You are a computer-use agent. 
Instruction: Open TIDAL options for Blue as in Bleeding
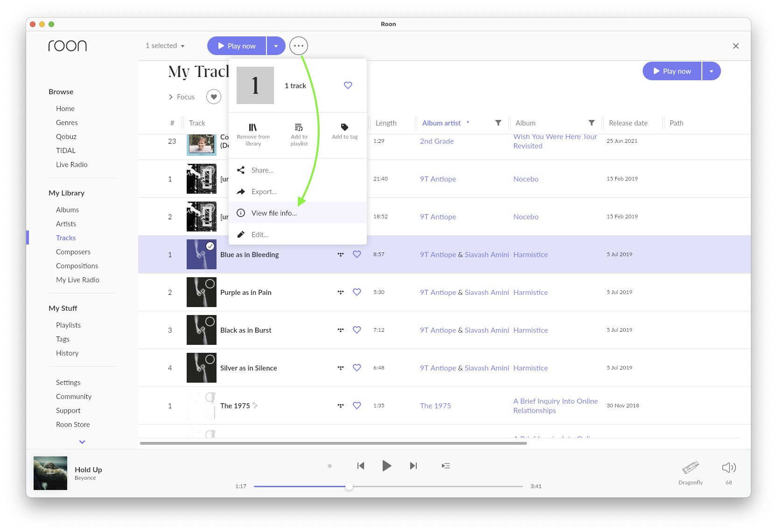341,254
